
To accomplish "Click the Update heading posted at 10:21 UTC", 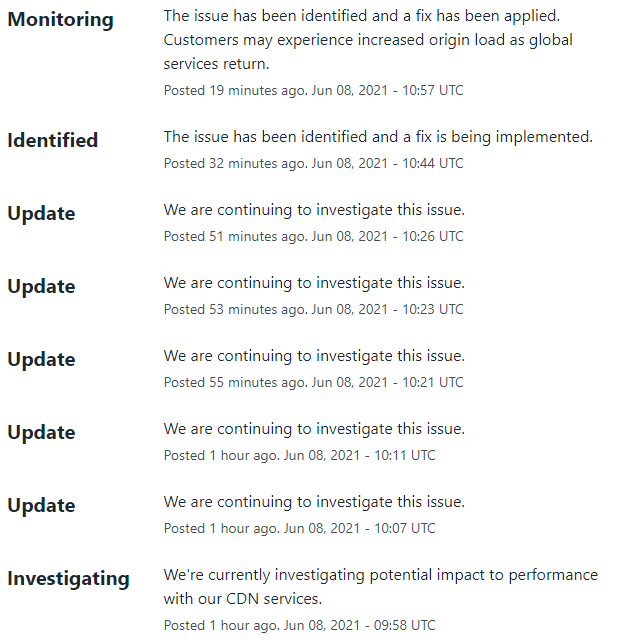I will [x=41, y=360].
